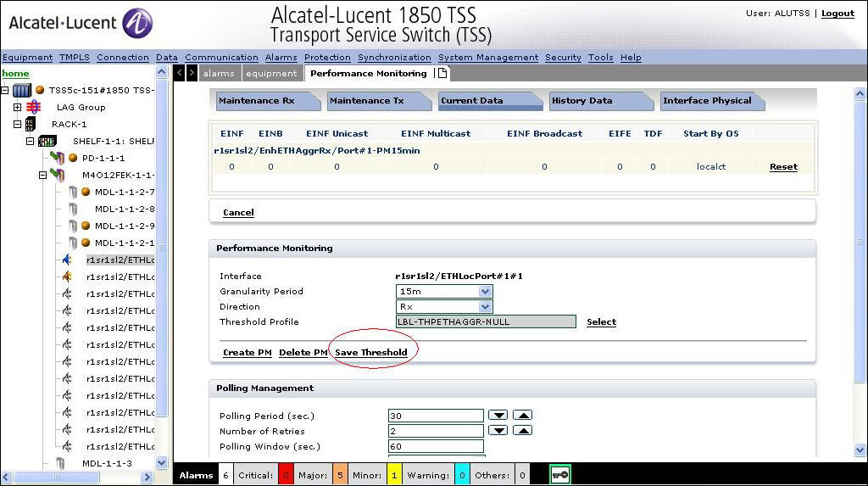Click the SHELF-1-1 shelf icon
Screen dimensions: 868x486
coord(47,142)
